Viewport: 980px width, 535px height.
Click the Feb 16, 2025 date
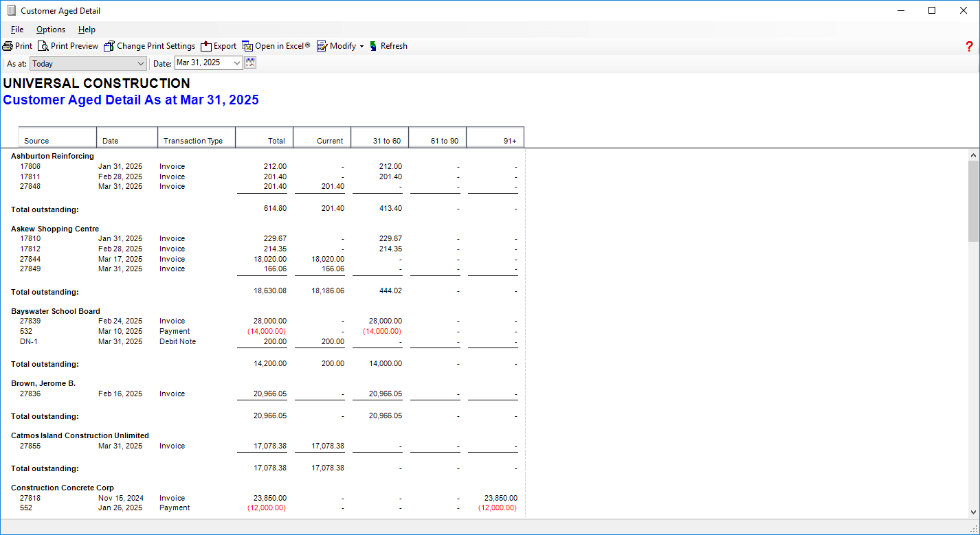(x=120, y=394)
